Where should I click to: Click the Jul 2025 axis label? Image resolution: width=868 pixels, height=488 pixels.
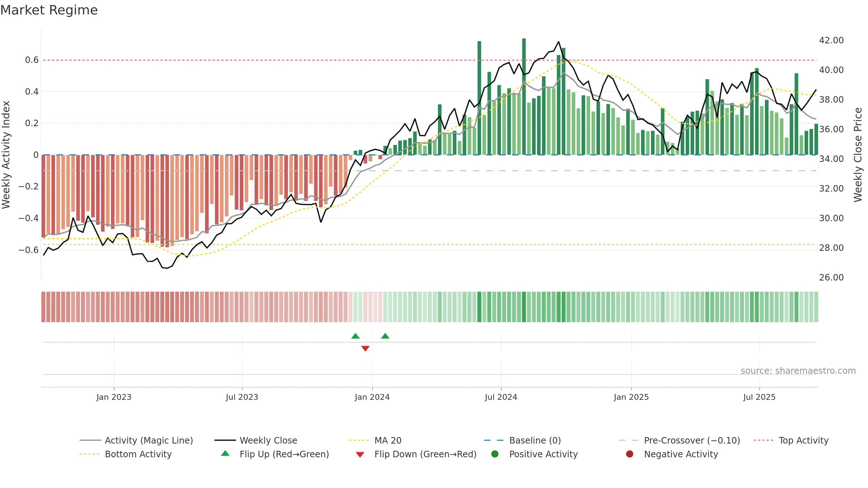click(759, 397)
